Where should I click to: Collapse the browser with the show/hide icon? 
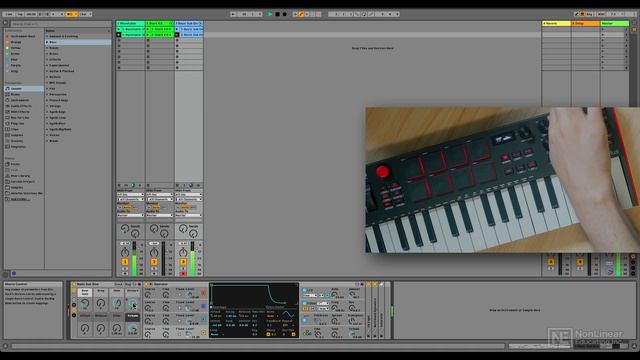pos(6,23)
